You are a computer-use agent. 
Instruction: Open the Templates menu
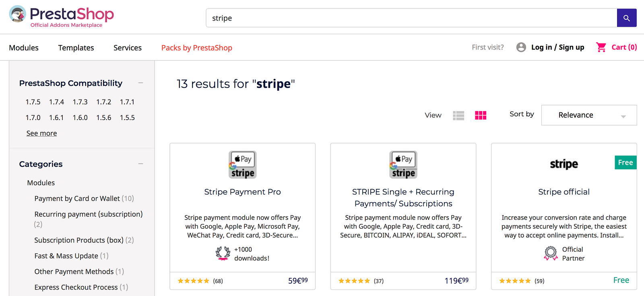[x=76, y=48]
